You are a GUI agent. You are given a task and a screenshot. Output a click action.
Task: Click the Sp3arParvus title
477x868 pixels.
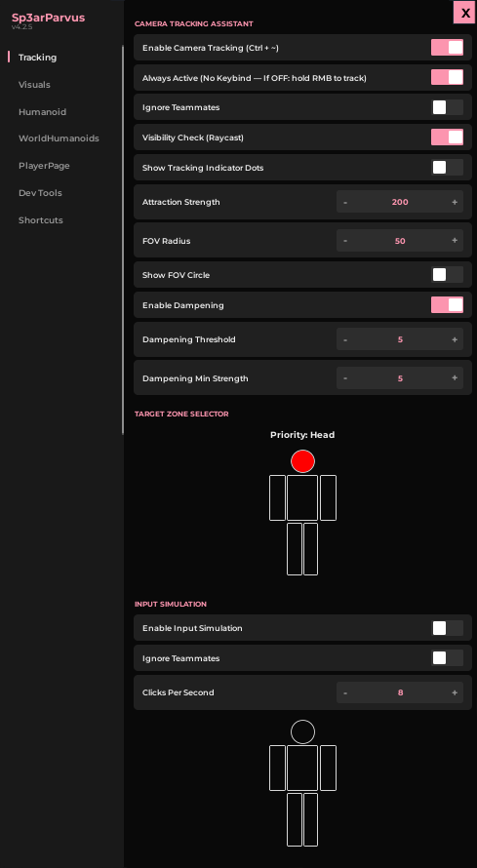[48, 18]
